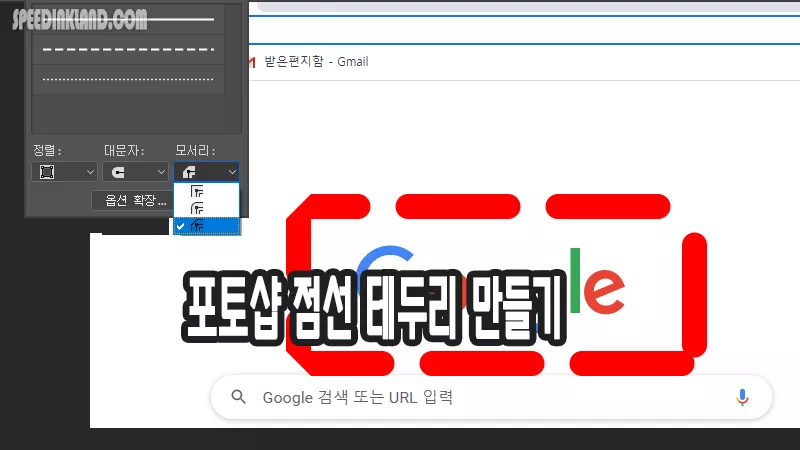Click the Gmail M icon
The width and height of the screenshot is (800, 450).
[x=252, y=62]
